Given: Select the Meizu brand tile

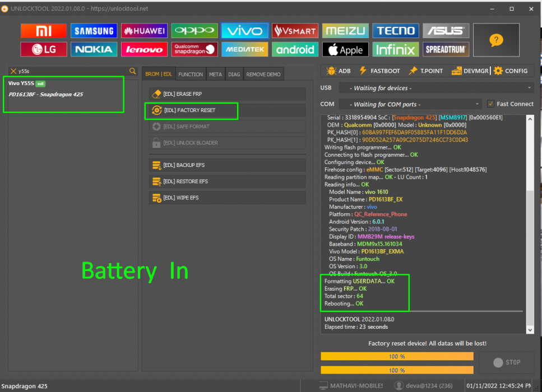Looking at the screenshot, I should [345, 31].
